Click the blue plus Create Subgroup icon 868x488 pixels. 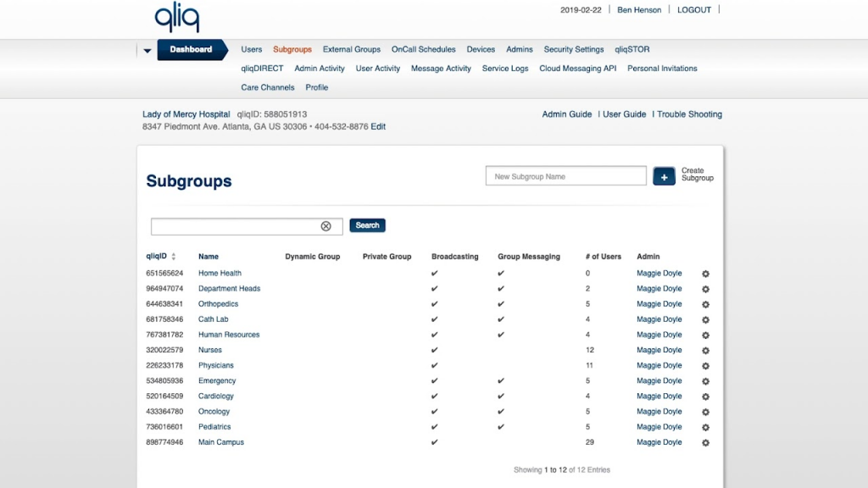pos(664,175)
